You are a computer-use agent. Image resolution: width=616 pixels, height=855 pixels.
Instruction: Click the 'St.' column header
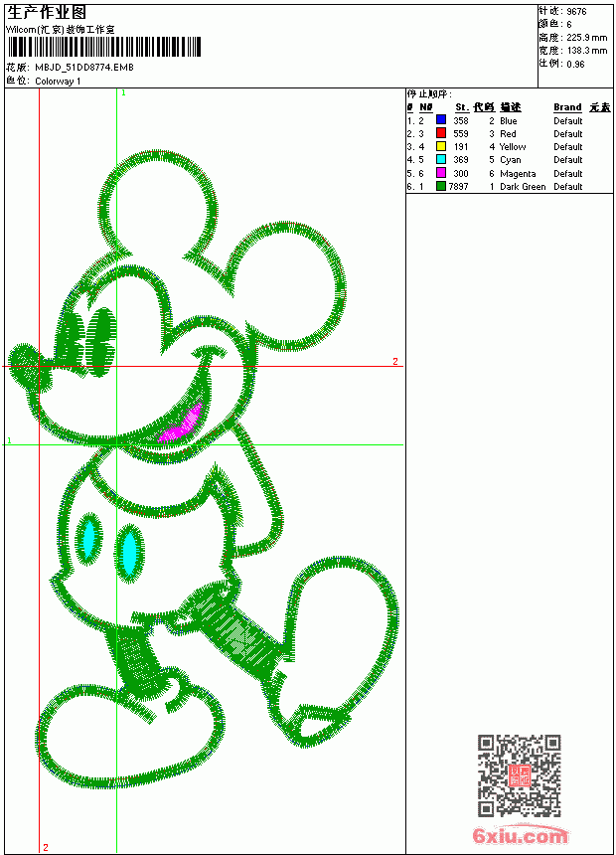462,107
